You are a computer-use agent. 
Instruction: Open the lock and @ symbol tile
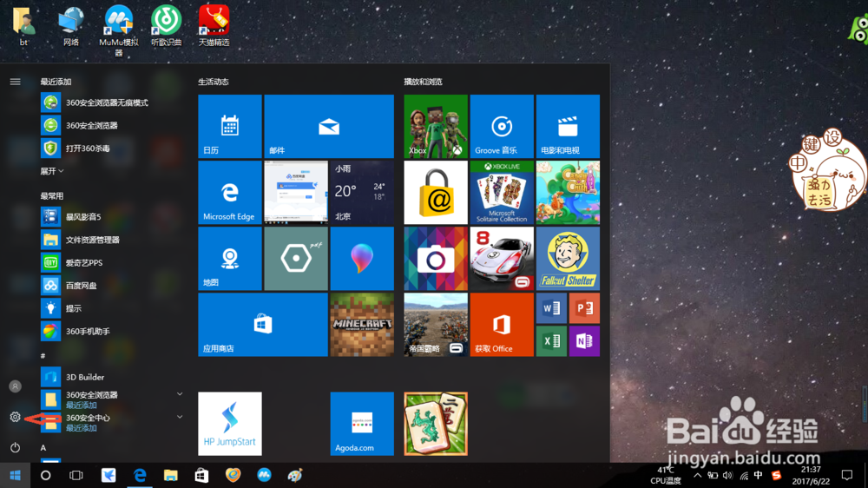pos(436,193)
